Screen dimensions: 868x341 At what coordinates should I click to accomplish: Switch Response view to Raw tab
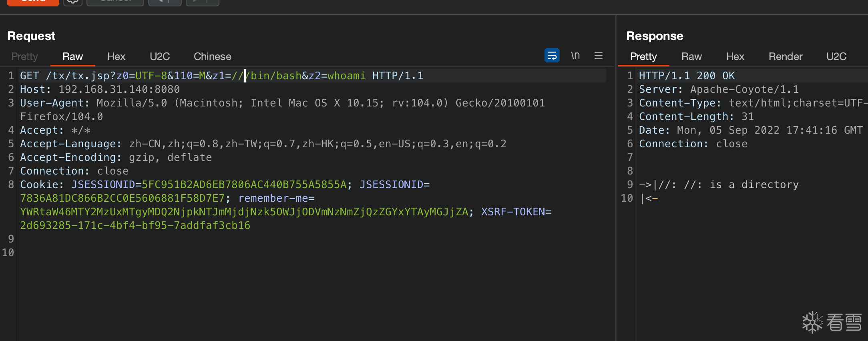[691, 56]
